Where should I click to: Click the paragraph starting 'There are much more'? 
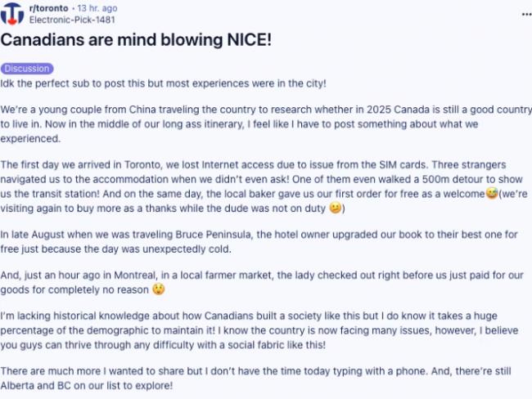pos(255,378)
